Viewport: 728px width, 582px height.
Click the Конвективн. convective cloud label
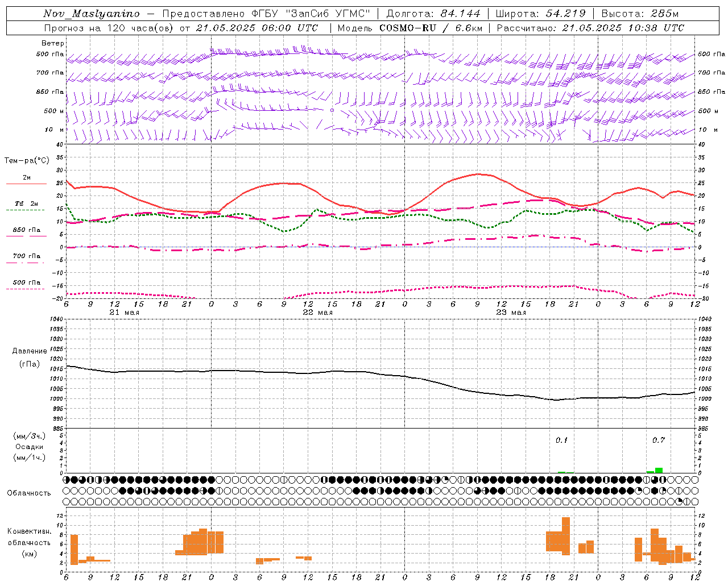click(29, 531)
